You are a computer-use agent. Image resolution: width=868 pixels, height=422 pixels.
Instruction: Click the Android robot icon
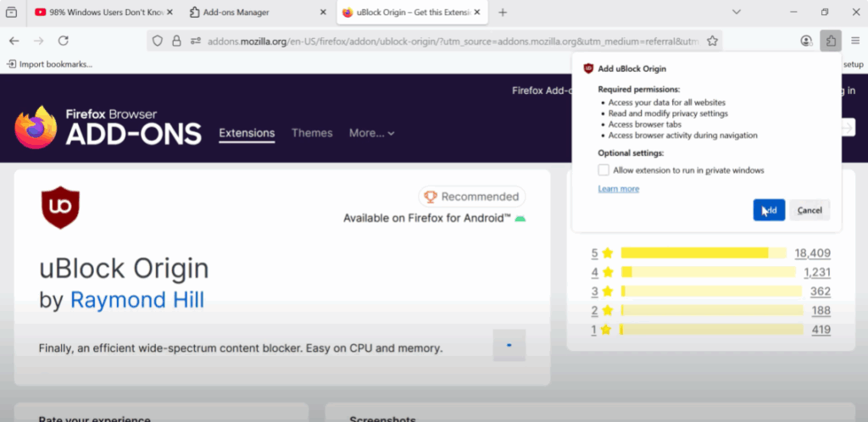click(520, 219)
